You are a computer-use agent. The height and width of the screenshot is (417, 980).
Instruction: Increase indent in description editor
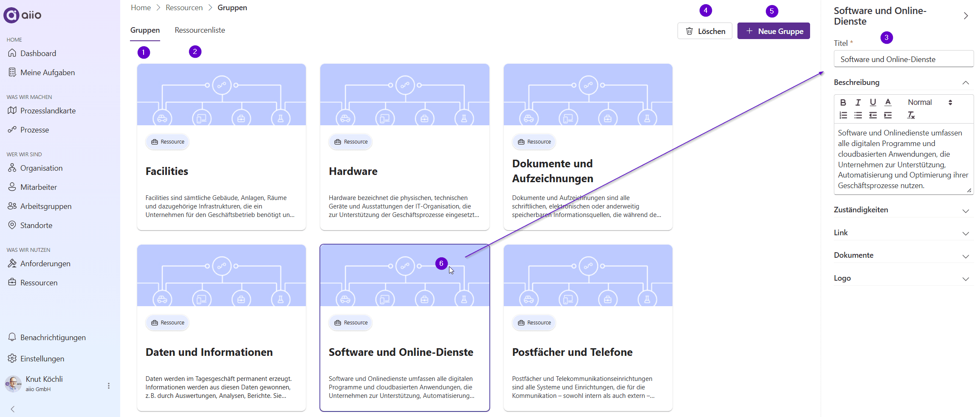pyautogui.click(x=888, y=115)
